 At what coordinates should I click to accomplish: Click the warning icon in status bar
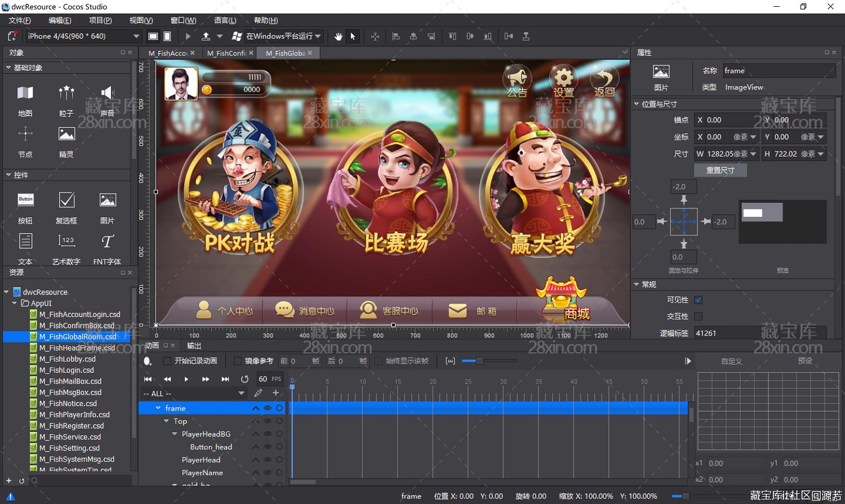coord(10,497)
